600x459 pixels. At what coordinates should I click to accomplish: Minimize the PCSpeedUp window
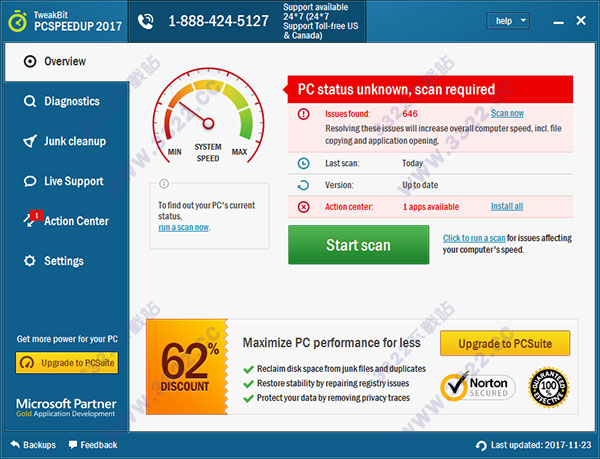558,23
